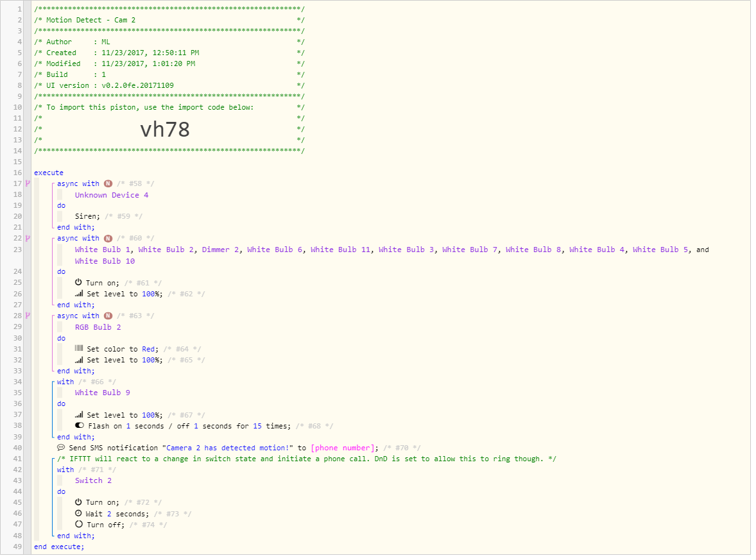
Task: Select device White Bulb 8
Action: (533, 250)
